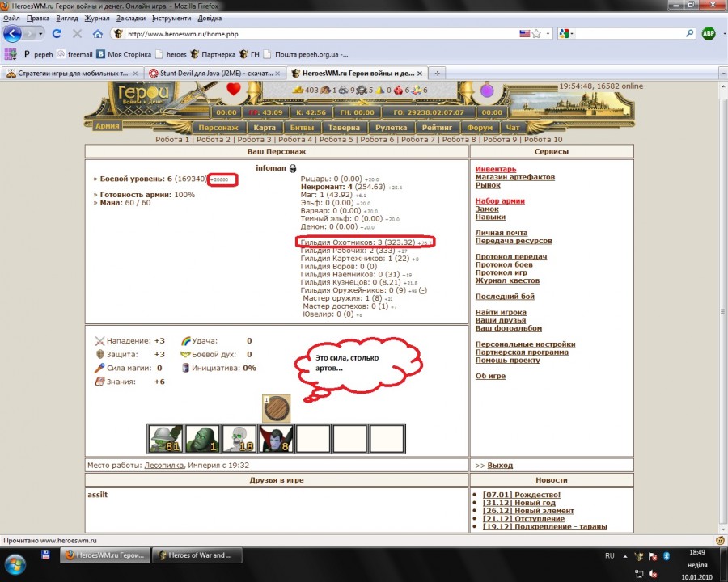Open the Правка menu
The height and width of the screenshot is (582, 728).
38,18
